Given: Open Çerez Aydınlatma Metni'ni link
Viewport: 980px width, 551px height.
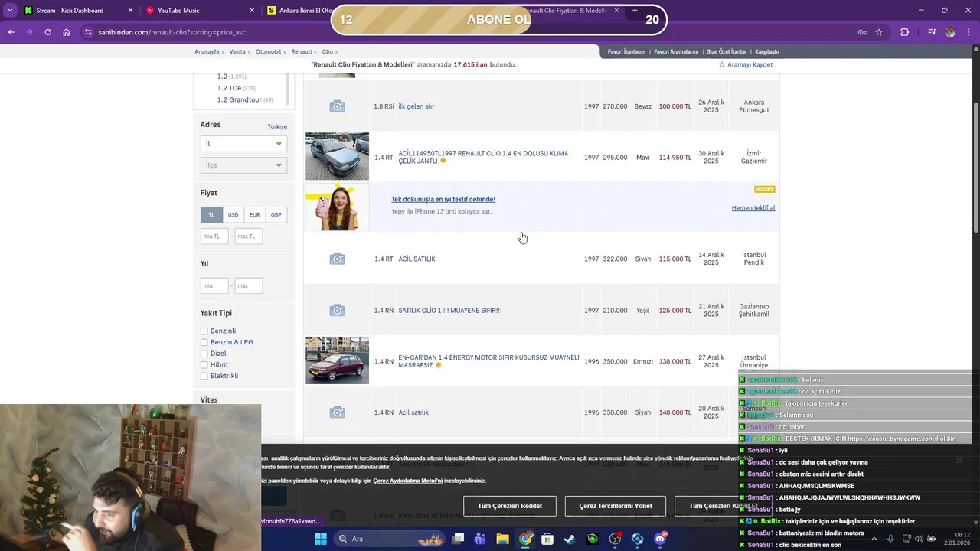Looking at the screenshot, I should click(x=408, y=481).
